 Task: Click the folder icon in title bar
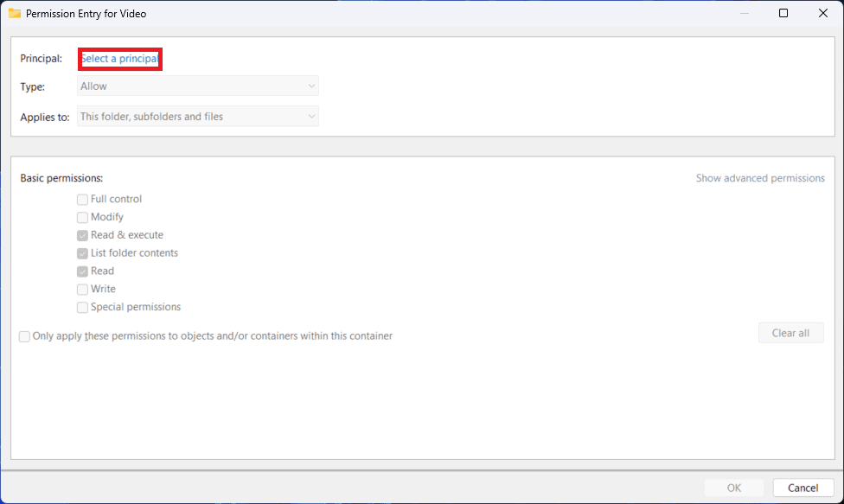coord(15,13)
